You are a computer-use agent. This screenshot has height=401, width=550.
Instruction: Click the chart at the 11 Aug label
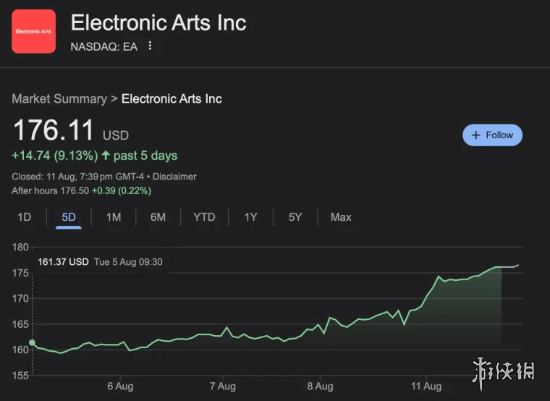426,386
